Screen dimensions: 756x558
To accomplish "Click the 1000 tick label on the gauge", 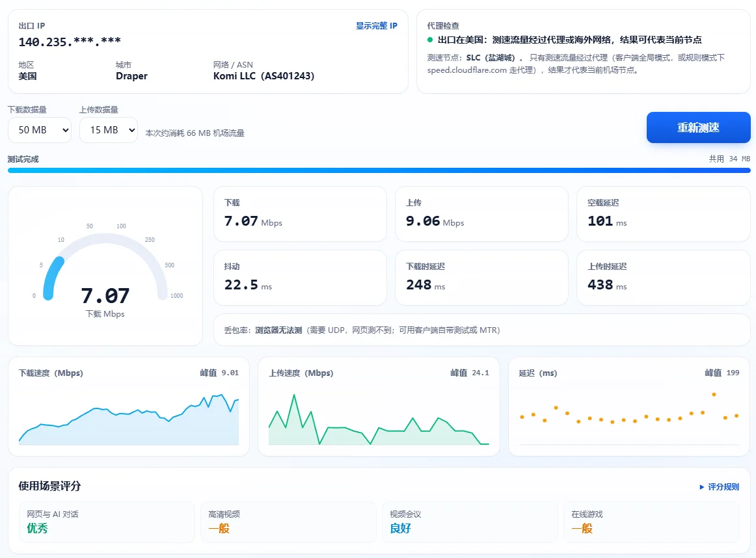I will tap(176, 296).
